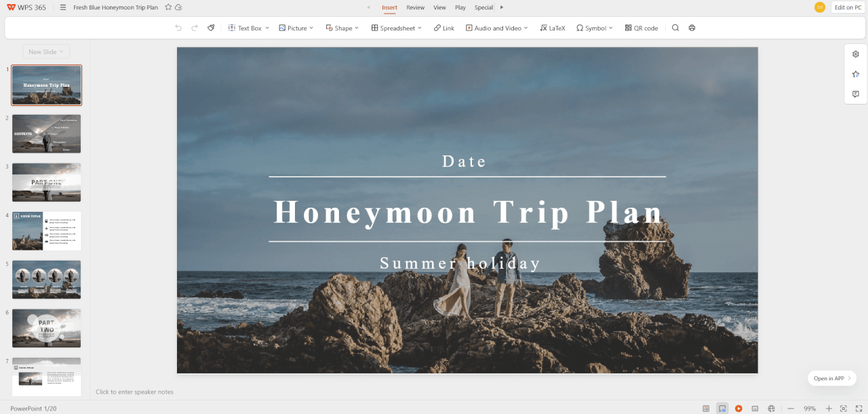Zoom out with the minus button
The width and height of the screenshot is (868, 414).
(x=791, y=409)
